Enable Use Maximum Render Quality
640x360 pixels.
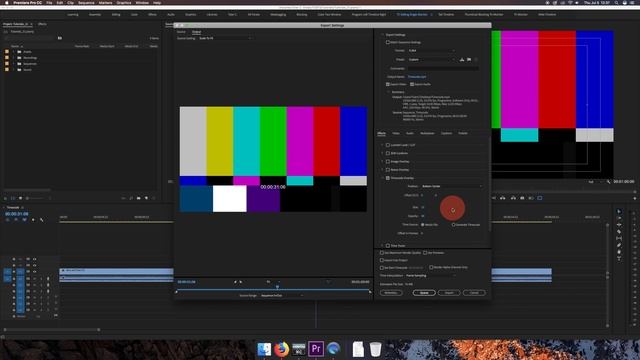point(382,253)
